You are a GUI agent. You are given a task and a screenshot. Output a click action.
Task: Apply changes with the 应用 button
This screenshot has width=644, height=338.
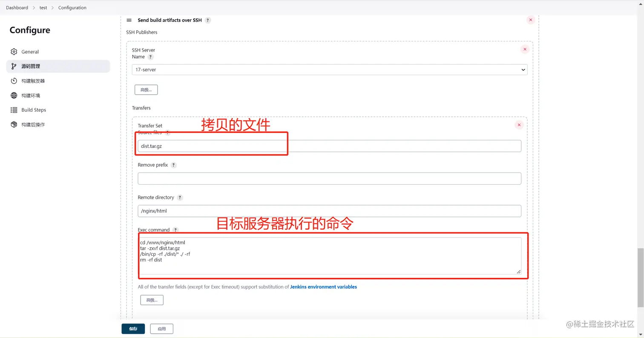click(x=161, y=329)
